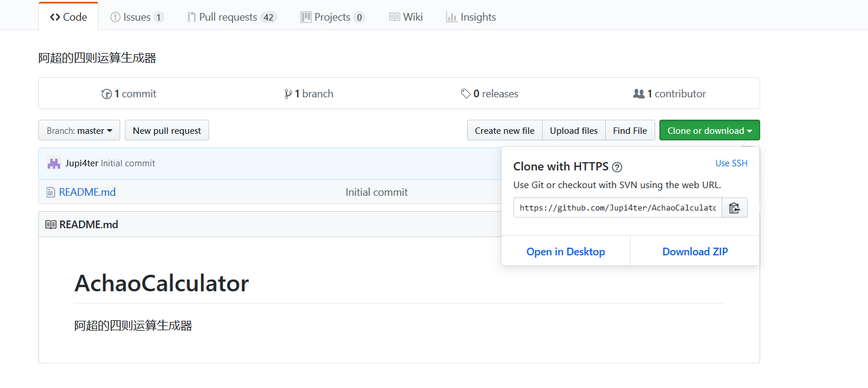This screenshot has height=388, width=868.
Task: Click Download ZIP
Action: click(x=695, y=252)
